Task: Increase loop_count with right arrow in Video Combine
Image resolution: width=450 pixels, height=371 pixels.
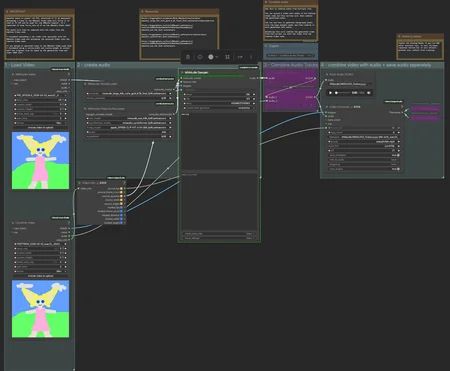Action: click(398, 132)
